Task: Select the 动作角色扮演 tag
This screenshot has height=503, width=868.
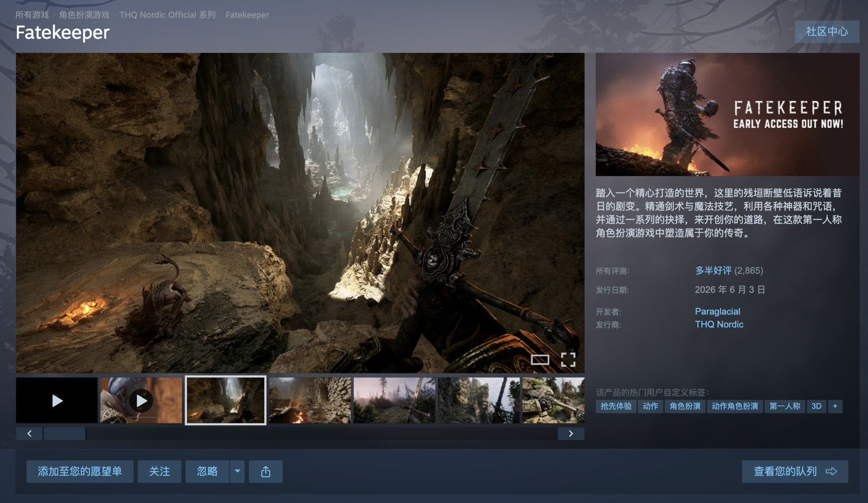Action: [735, 407]
